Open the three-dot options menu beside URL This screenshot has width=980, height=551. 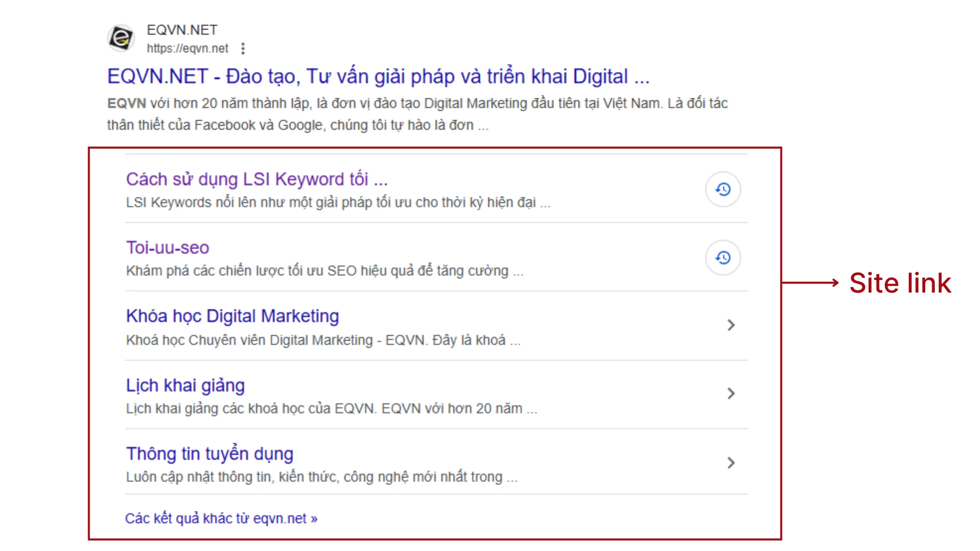pos(243,49)
